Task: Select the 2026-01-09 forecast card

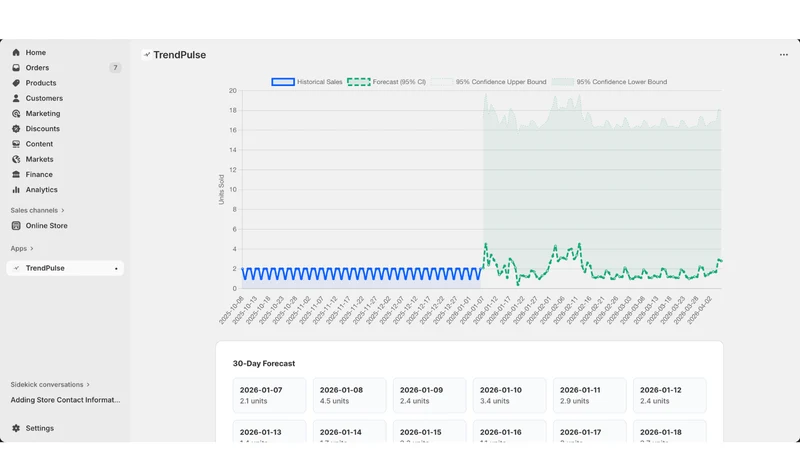Action: click(430, 395)
